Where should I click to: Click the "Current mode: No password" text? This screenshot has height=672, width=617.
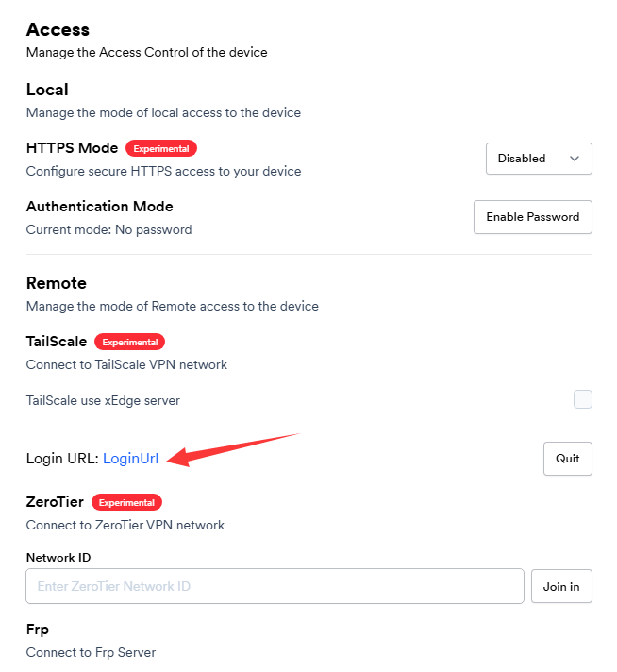point(108,229)
